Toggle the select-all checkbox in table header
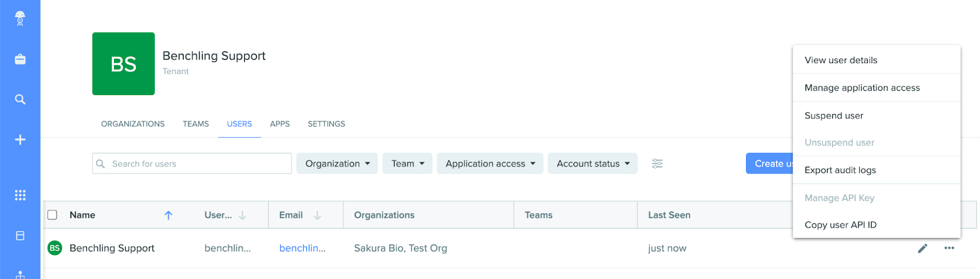This screenshot has width=980, height=279. 53,215
